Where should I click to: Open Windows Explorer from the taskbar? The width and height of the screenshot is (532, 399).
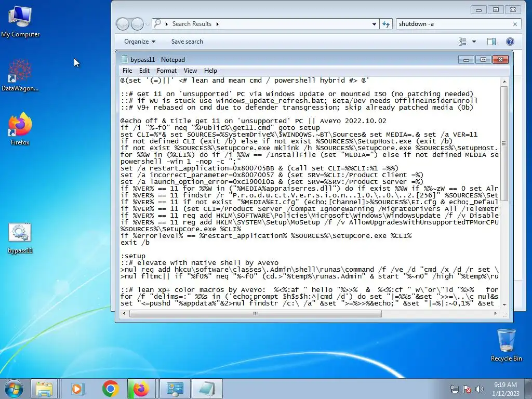44,389
